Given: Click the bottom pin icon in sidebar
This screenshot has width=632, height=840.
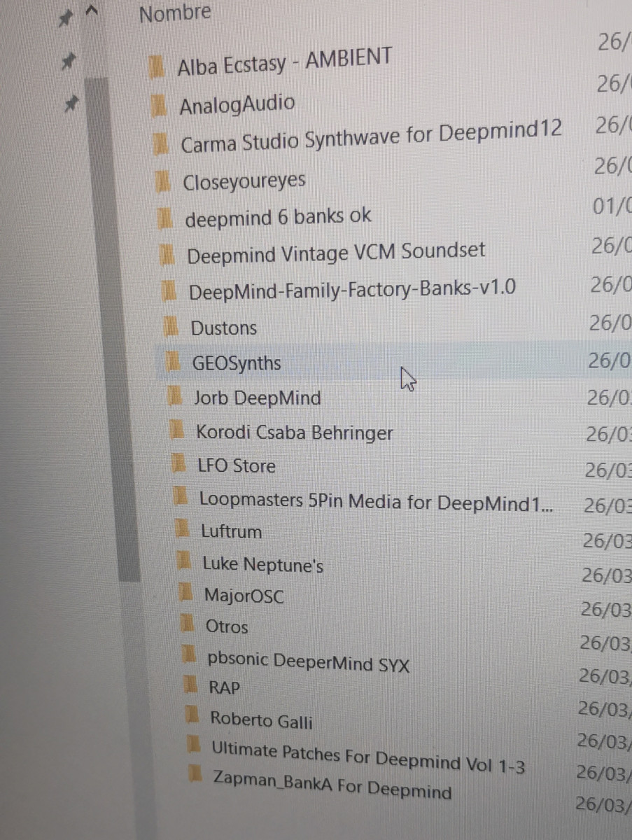Looking at the screenshot, I should (x=71, y=104).
